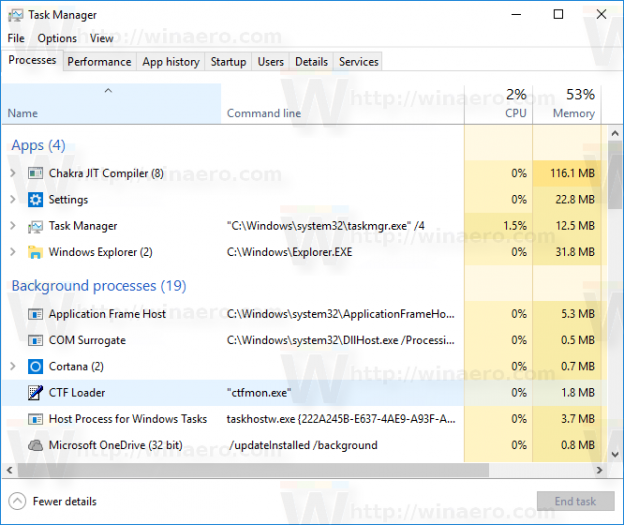Sort by the Command line column header

(342, 104)
